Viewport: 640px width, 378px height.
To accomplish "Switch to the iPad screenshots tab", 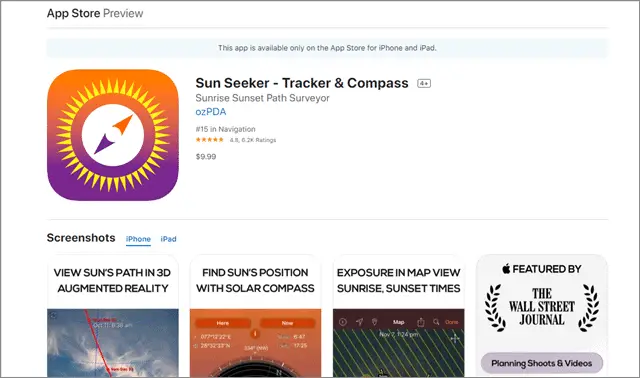I will [x=168, y=239].
